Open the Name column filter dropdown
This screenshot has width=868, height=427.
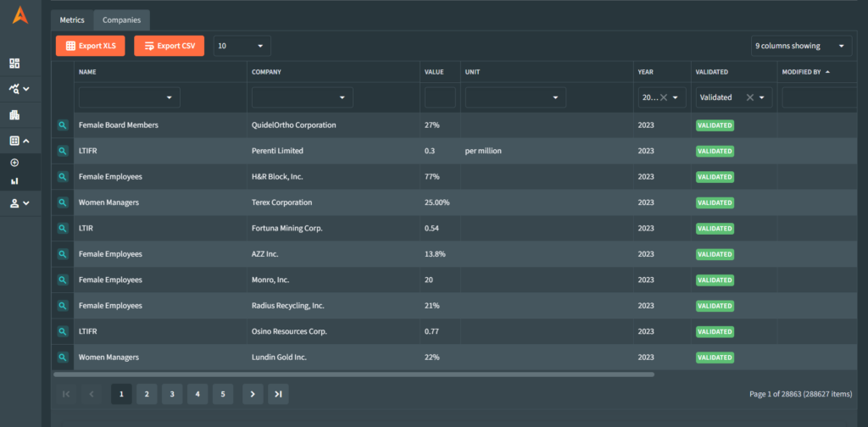[129, 97]
